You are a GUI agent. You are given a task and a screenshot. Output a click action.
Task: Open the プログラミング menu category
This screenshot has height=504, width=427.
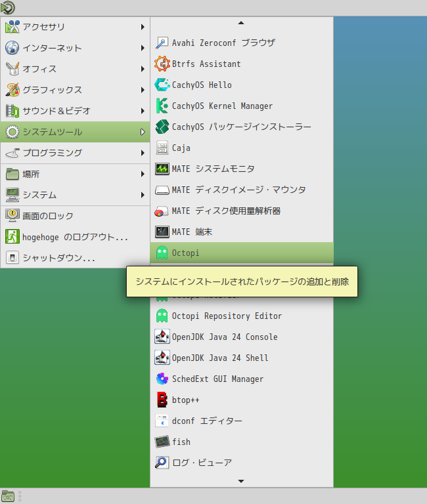(x=76, y=153)
